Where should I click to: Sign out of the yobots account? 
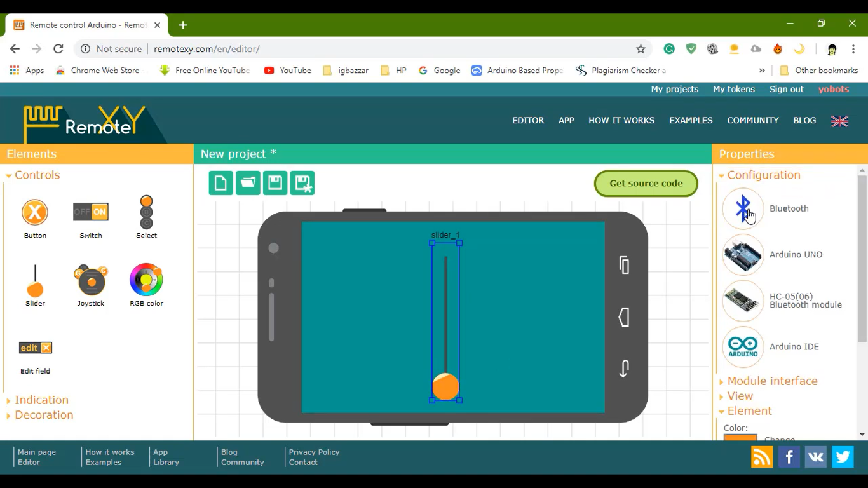(786, 89)
